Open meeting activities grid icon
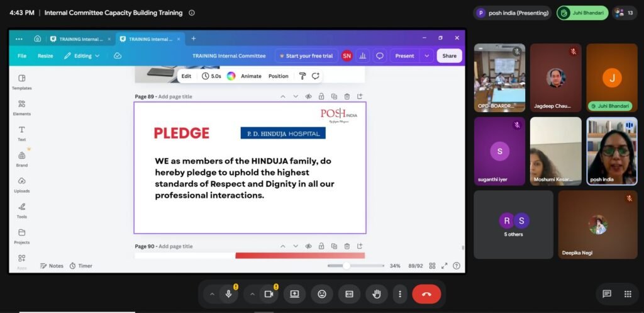This screenshot has height=313, width=644. coord(628,293)
